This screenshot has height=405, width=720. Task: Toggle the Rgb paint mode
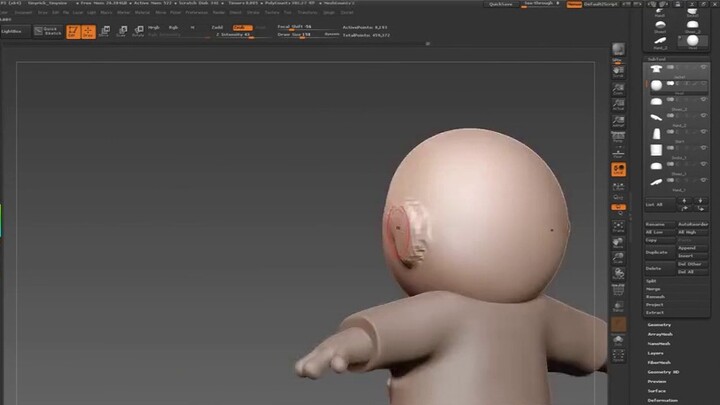click(x=174, y=27)
